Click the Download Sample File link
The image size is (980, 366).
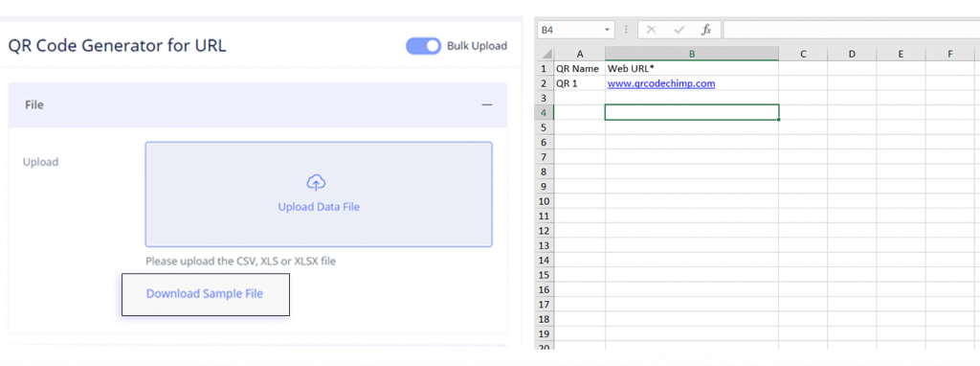[205, 294]
